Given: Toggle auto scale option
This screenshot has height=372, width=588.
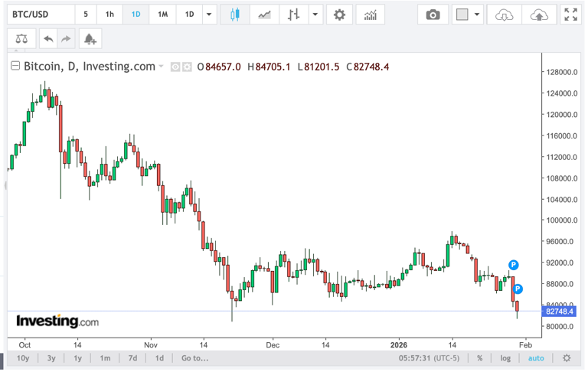Looking at the screenshot, I should pyautogui.click(x=536, y=358).
